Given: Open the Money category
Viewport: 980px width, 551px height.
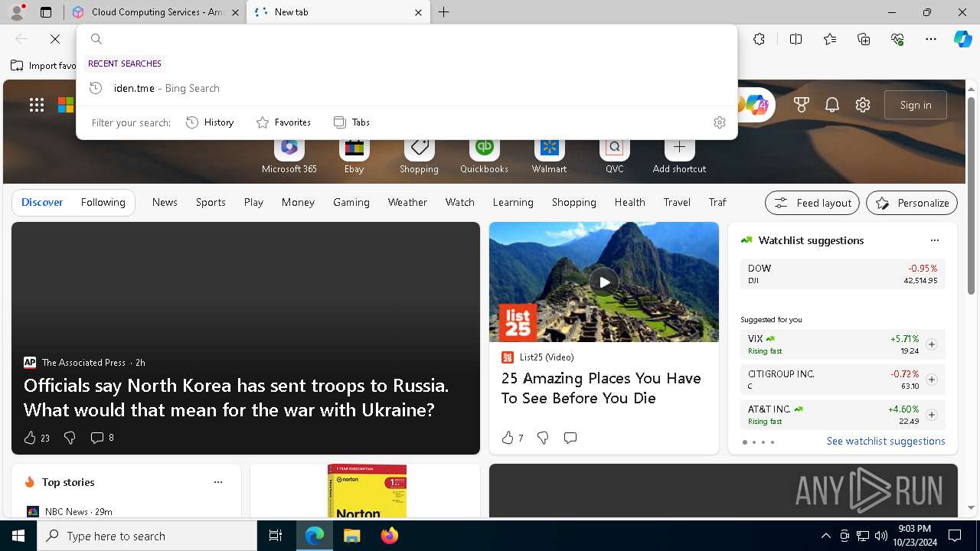Looking at the screenshot, I should [298, 202].
